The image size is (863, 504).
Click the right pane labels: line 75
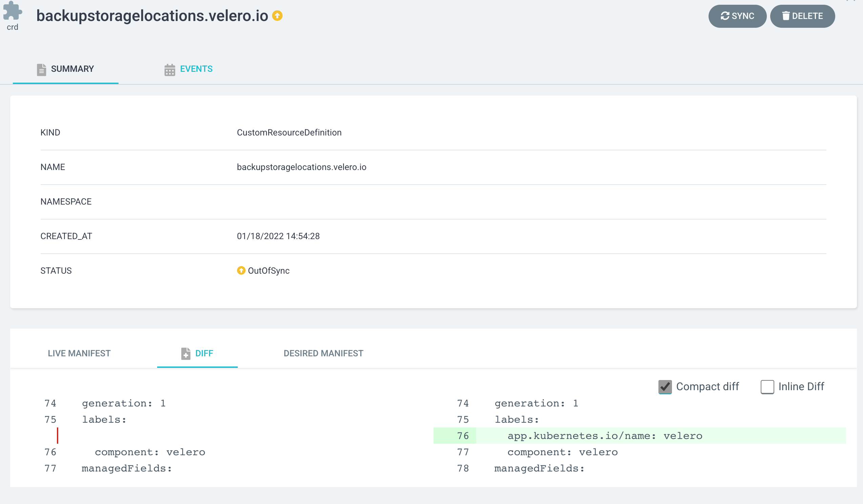point(517,419)
